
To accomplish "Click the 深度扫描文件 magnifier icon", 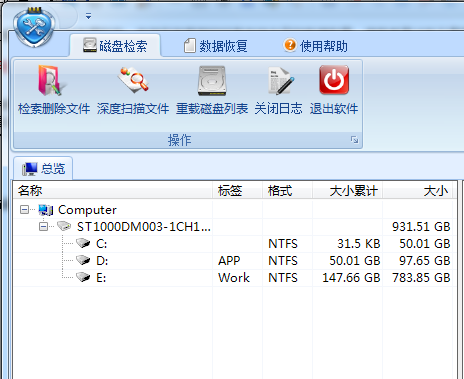I will (133, 80).
